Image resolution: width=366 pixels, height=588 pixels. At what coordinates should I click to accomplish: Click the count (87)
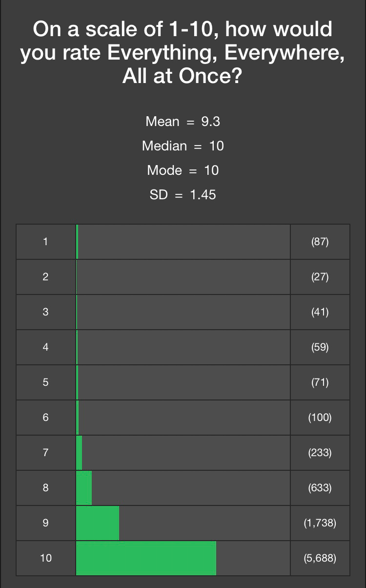coord(320,241)
